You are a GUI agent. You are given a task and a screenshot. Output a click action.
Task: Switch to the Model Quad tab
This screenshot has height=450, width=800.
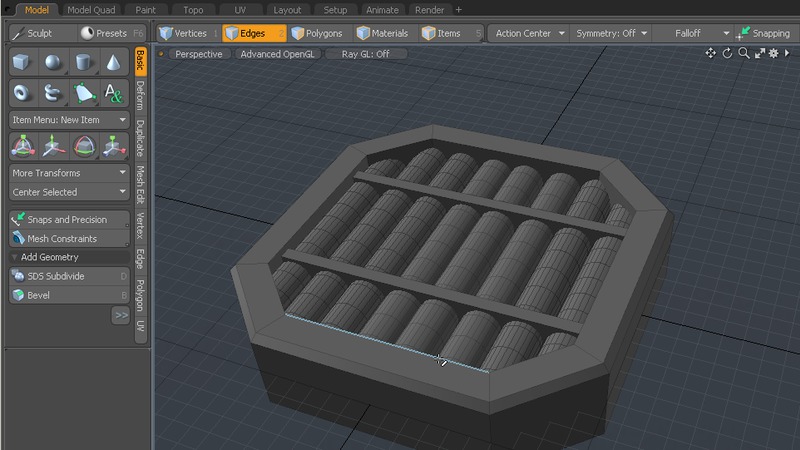92,9
